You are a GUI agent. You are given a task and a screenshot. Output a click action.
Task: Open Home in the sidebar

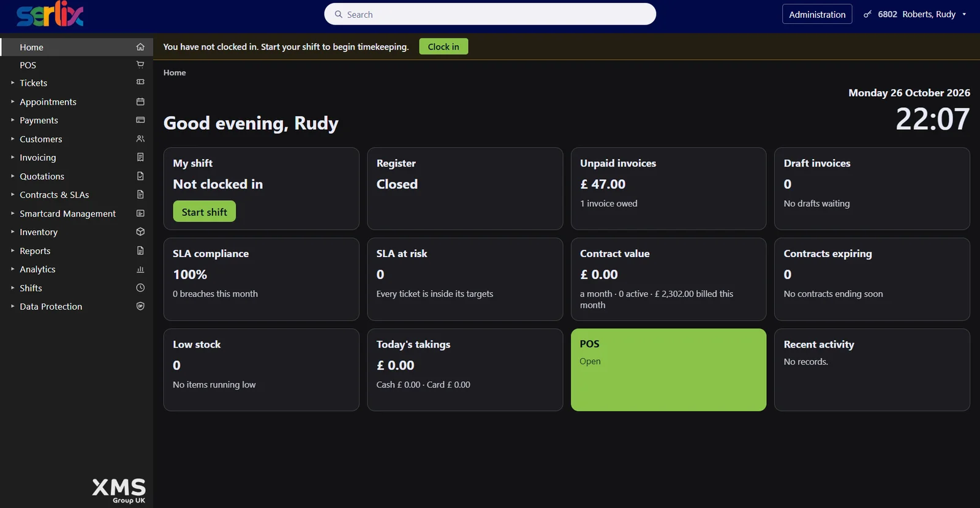click(77, 47)
